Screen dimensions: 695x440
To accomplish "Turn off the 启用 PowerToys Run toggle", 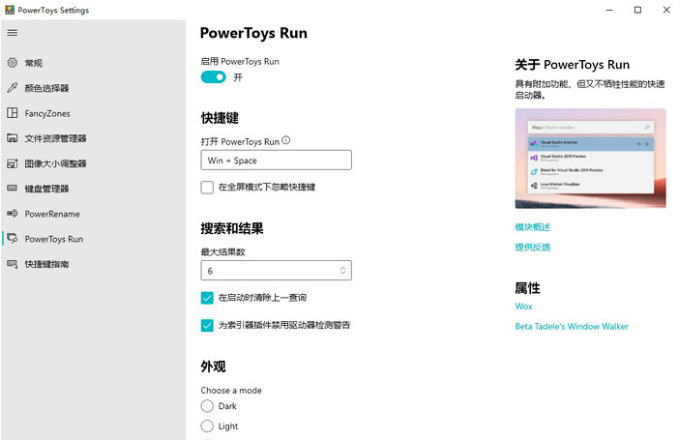I will pyautogui.click(x=213, y=77).
